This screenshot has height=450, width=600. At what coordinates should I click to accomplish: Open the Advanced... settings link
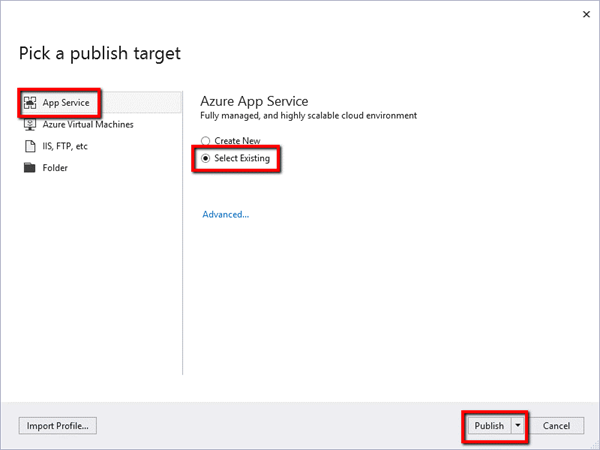pos(225,214)
